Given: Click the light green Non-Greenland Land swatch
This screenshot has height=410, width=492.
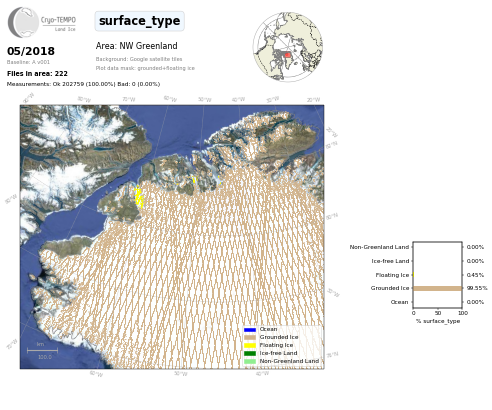Looking at the screenshot, I should [x=250, y=361].
